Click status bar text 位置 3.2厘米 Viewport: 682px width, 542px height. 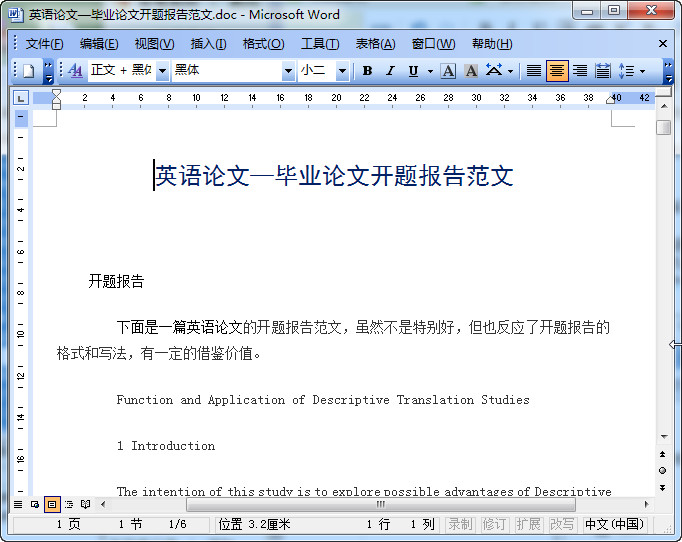(x=254, y=524)
